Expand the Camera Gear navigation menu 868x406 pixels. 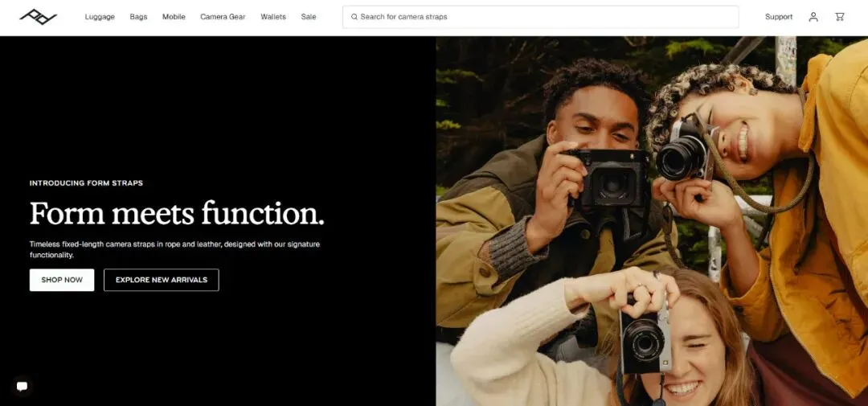click(x=223, y=17)
